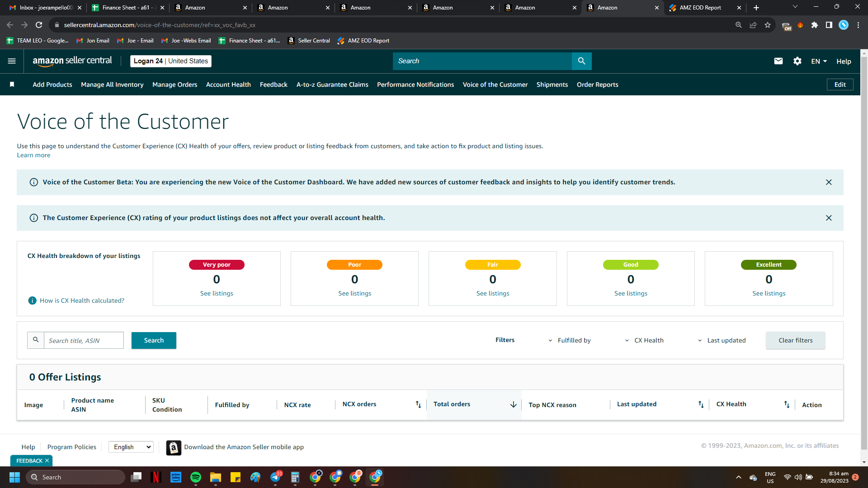Screen dimensions: 868x488
Task: Click the Help link in the header
Action: 844,61
